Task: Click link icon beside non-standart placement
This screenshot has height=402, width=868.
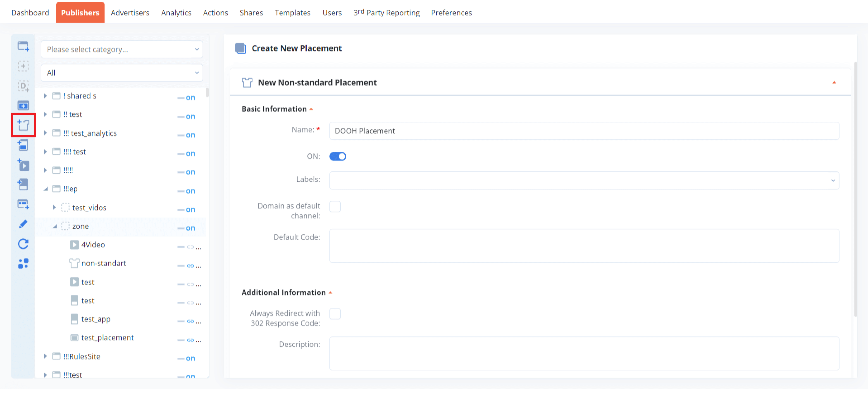Action: tap(190, 266)
